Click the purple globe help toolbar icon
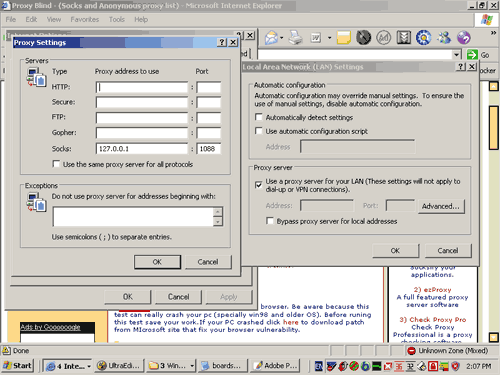This screenshot has height=375, width=500. pos(464,38)
